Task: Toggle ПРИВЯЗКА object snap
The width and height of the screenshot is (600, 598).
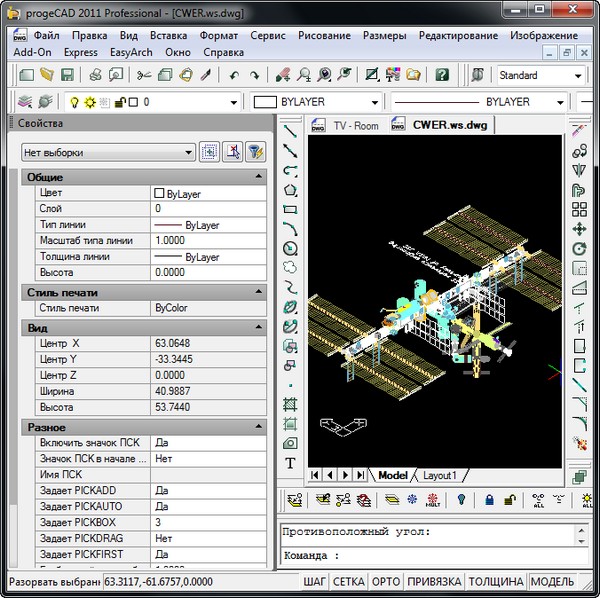Action: [434, 582]
